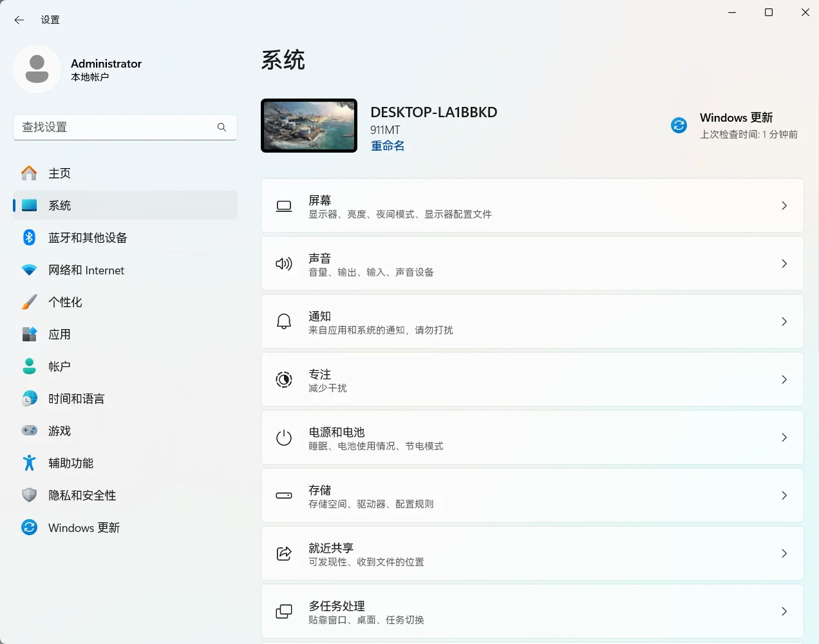Click the 重命名 link under DESKTOP-LA1BBKD
This screenshot has width=819, height=644.
click(388, 146)
